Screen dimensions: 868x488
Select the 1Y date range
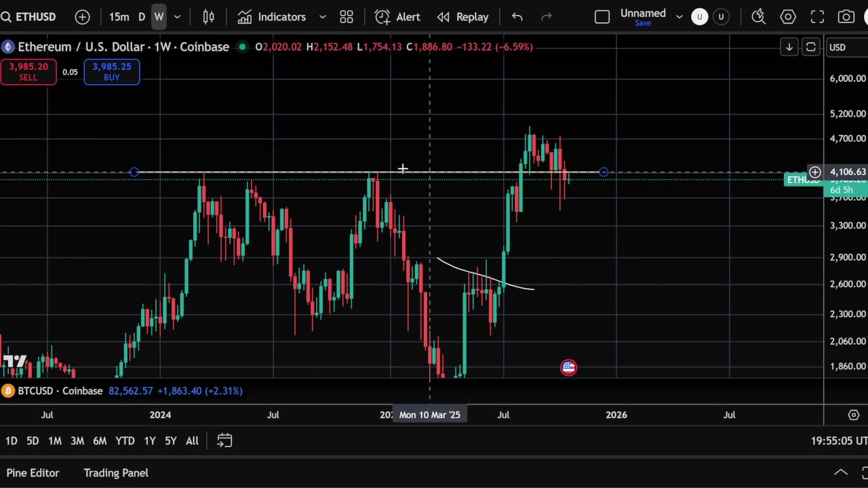[150, 441]
